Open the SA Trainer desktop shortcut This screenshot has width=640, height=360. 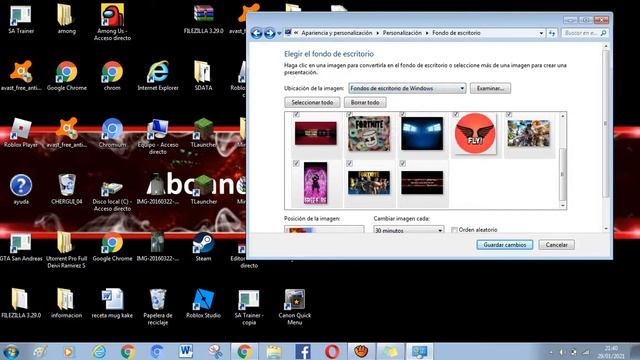point(20,18)
